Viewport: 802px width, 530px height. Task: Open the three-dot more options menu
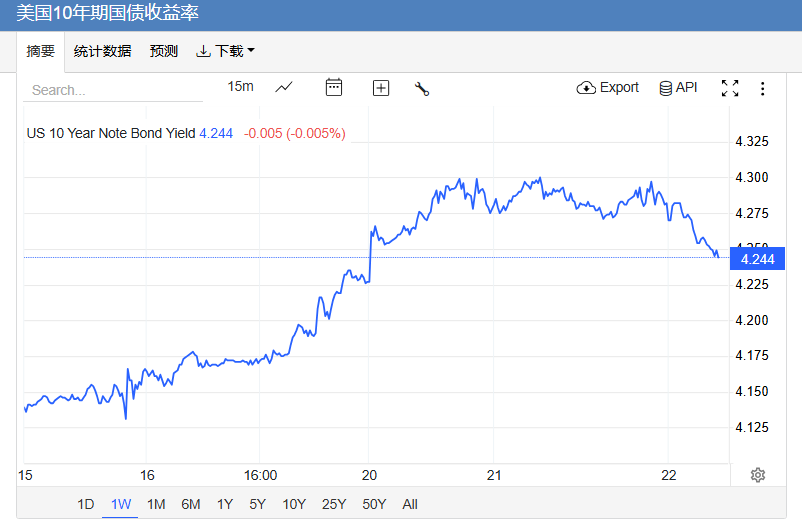[762, 89]
